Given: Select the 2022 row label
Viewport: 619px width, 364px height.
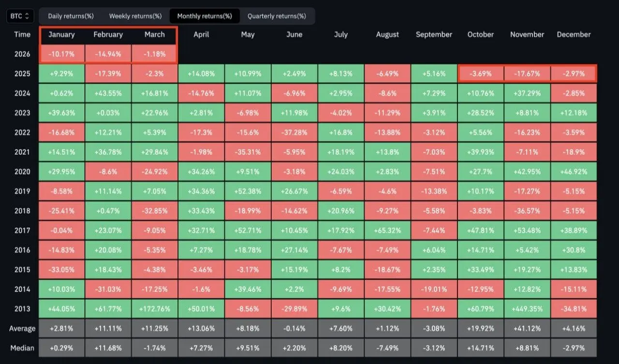Looking at the screenshot, I should point(22,132).
